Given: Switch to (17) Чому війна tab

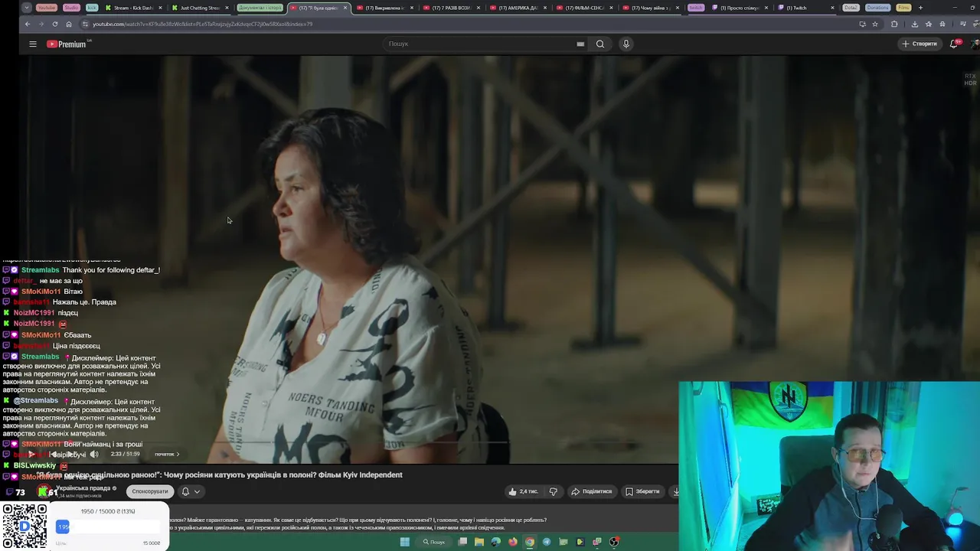Looking at the screenshot, I should pyautogui.click(x=650, y=8).
